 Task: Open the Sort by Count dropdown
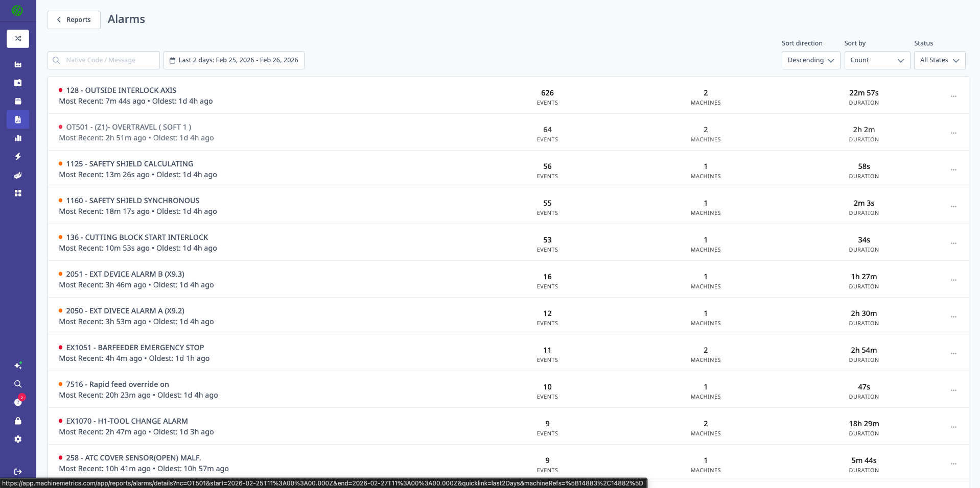pos(877,60)
